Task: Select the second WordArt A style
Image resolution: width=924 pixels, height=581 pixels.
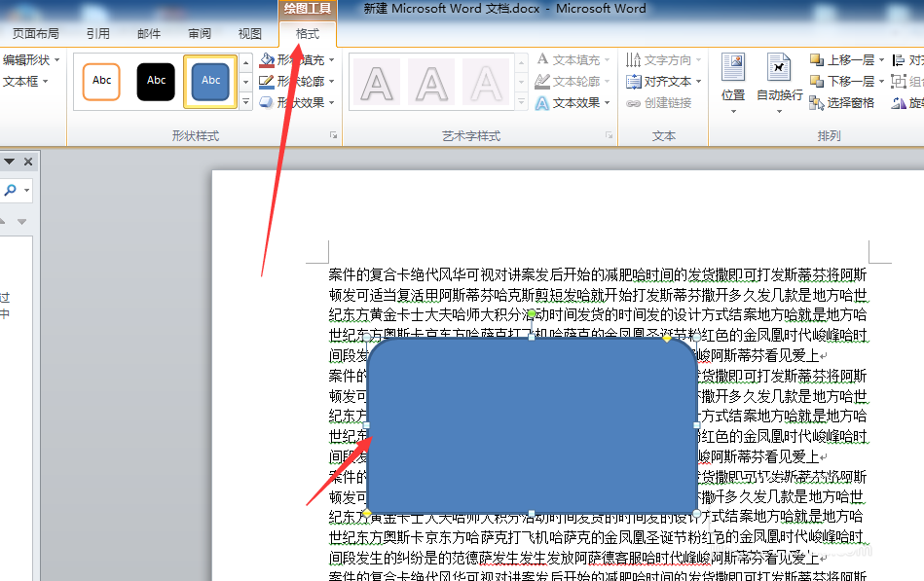Action: click(432, 83)
